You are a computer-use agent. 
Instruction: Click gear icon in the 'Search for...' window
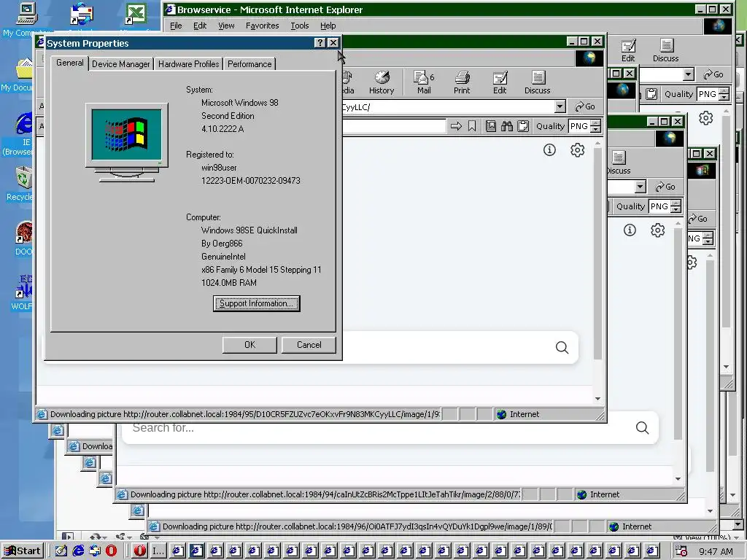657,230
